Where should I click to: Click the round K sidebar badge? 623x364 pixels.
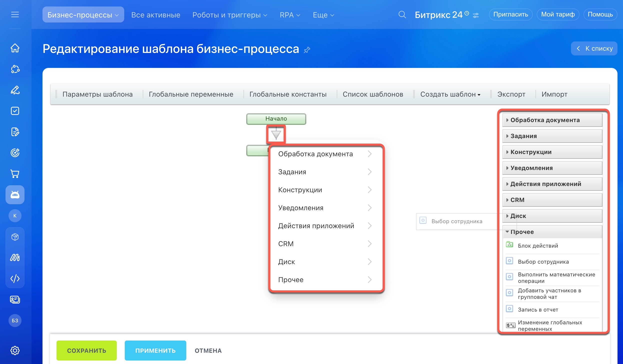(x=15, y=216)
